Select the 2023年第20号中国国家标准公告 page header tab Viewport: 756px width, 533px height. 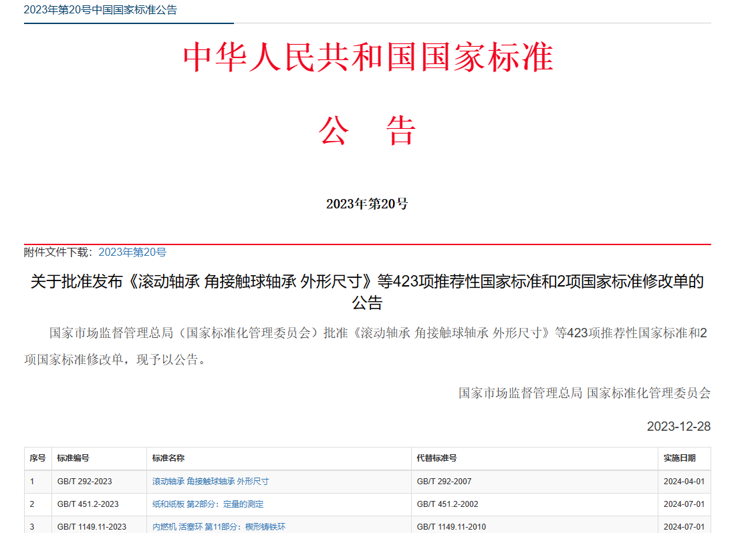point(100,10)
